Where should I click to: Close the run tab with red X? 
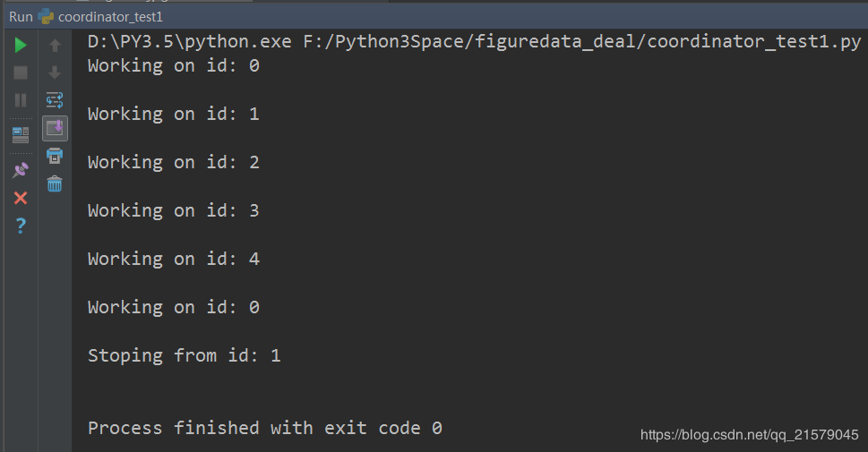tap(21, 198)
